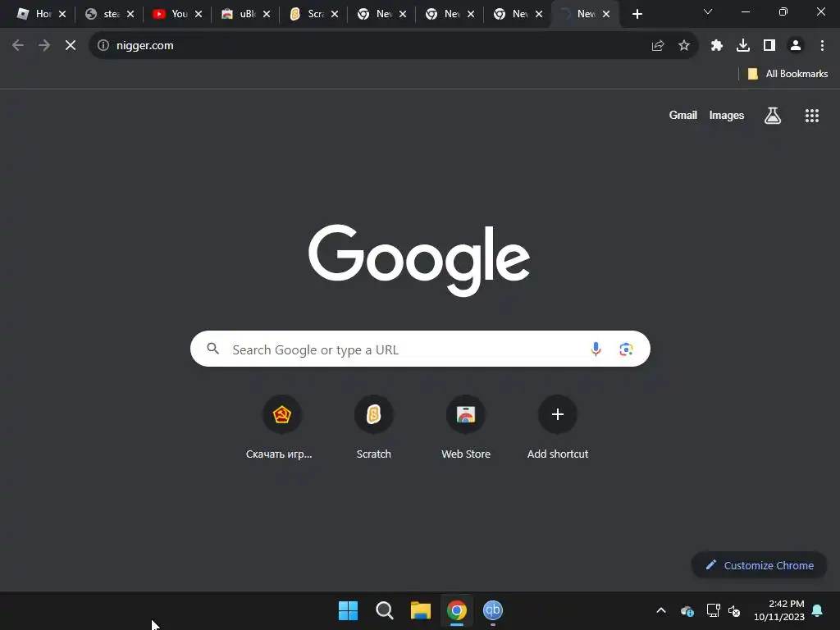Close the Roblox Home tab

click(62, 14)
